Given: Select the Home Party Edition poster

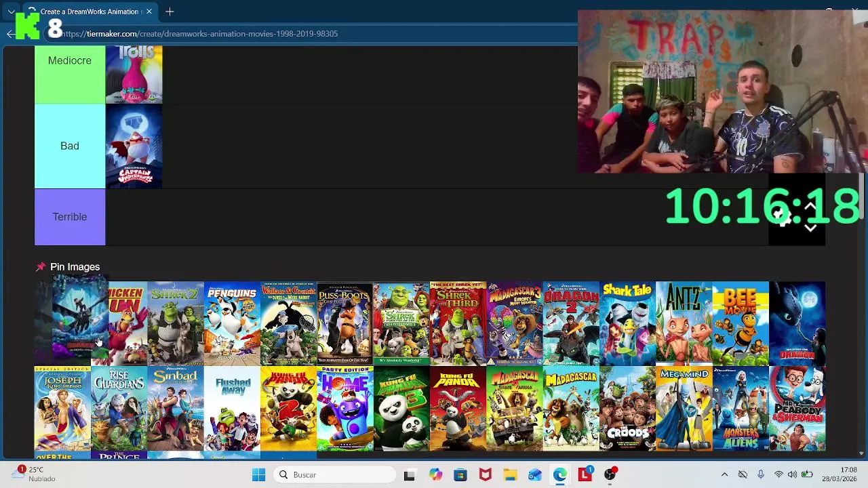Looking at the screenshot, I should point(345,409).
